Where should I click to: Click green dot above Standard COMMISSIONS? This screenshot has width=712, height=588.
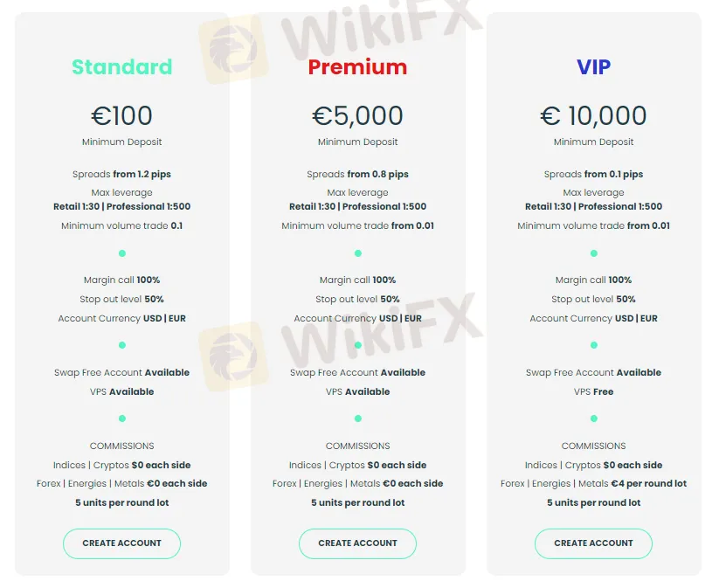coord(122,419)
